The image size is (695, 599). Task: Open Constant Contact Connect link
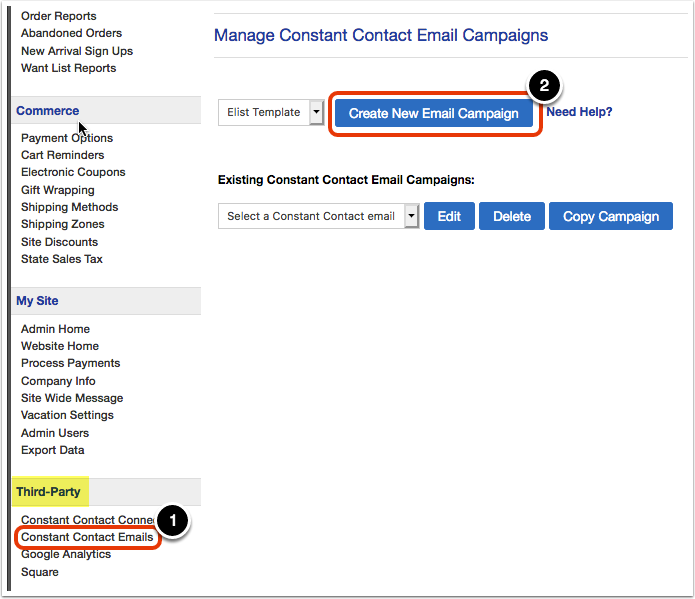tap(87, 520)
